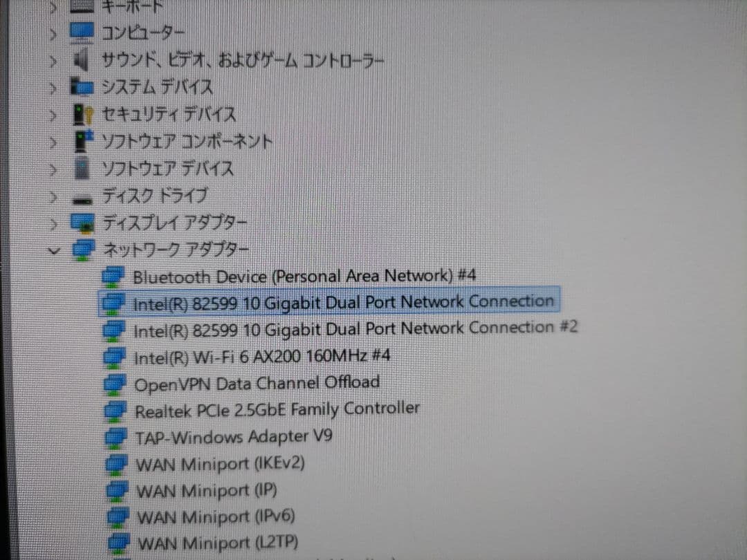Viewport: 747px width, 560px height.
Task: Click the WAN Miniport (IPv6) icon
Action: click(x=118, y=518)
